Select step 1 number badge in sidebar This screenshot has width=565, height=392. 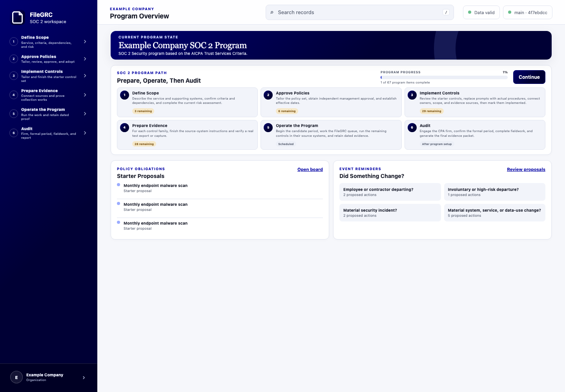(14, 42)
